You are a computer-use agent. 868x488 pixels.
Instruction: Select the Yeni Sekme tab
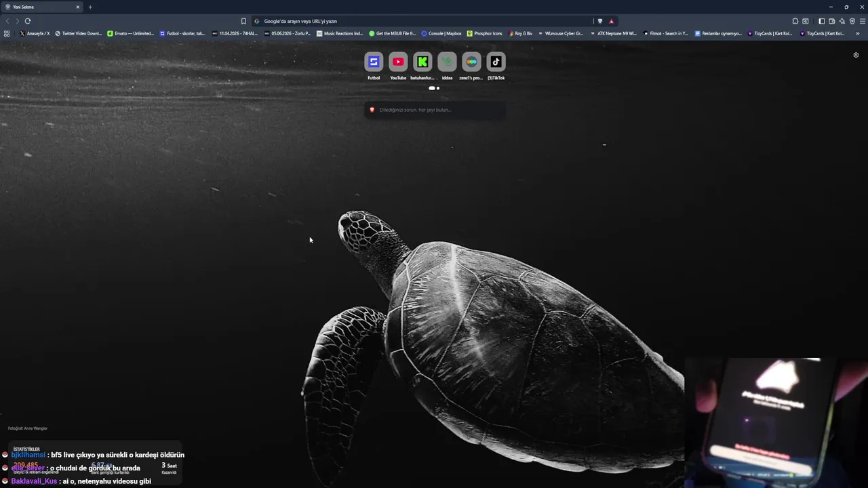42,7
